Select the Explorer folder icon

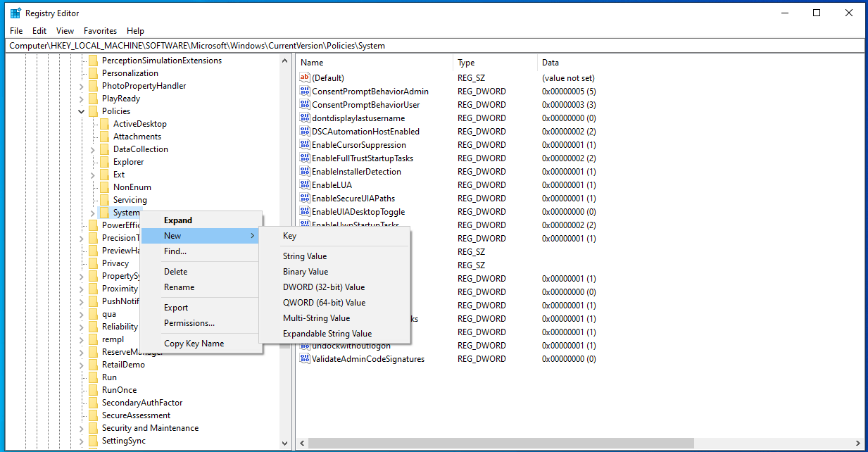(104, 161)
